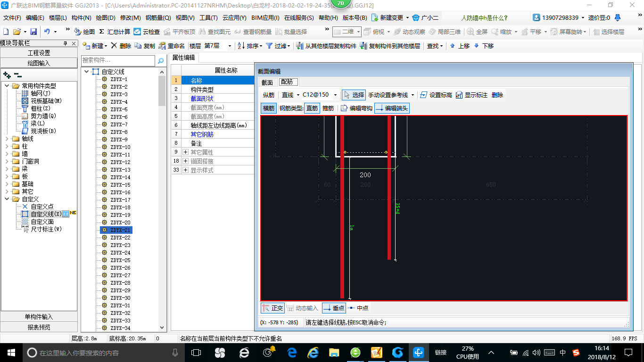Select 箍筋 rebar type

(x=328, y=108)
